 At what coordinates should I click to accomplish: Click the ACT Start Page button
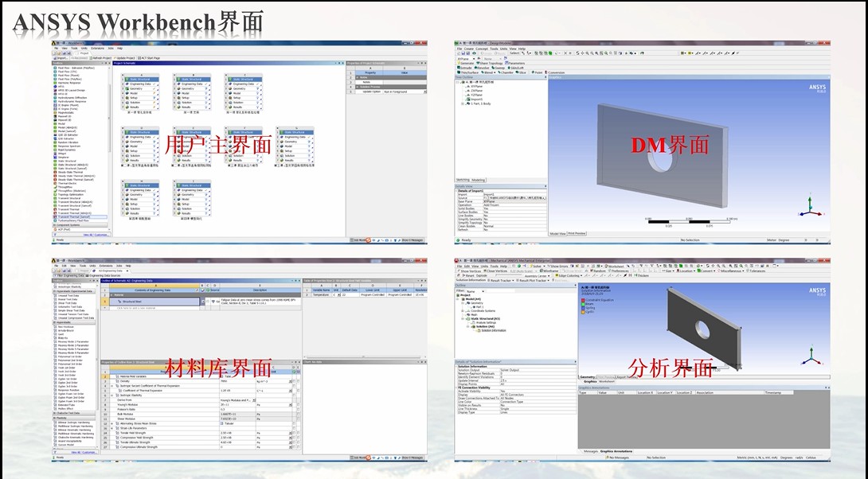coord(150,58)
